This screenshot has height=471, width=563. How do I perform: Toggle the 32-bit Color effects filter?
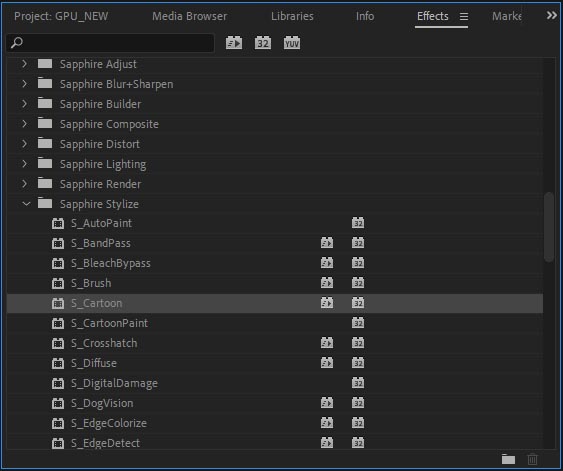click(x=263, y=43)
